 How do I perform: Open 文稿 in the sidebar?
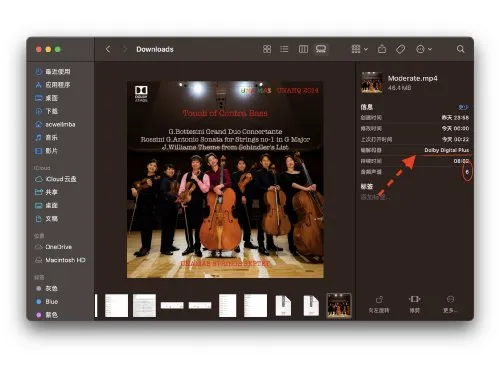47,219
